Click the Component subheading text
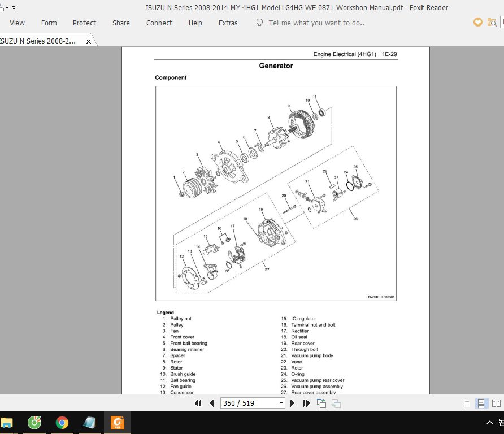Image resolution: width=504 pixels, height=434 pixels. [x=171, y=77]
